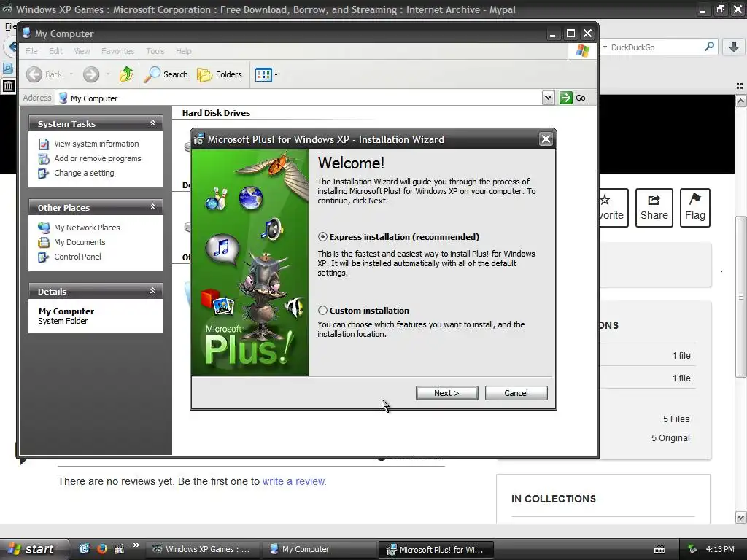The width and height of the screenshot is (747, 560).
Task: Click write a review link
Action: (294, 481)
